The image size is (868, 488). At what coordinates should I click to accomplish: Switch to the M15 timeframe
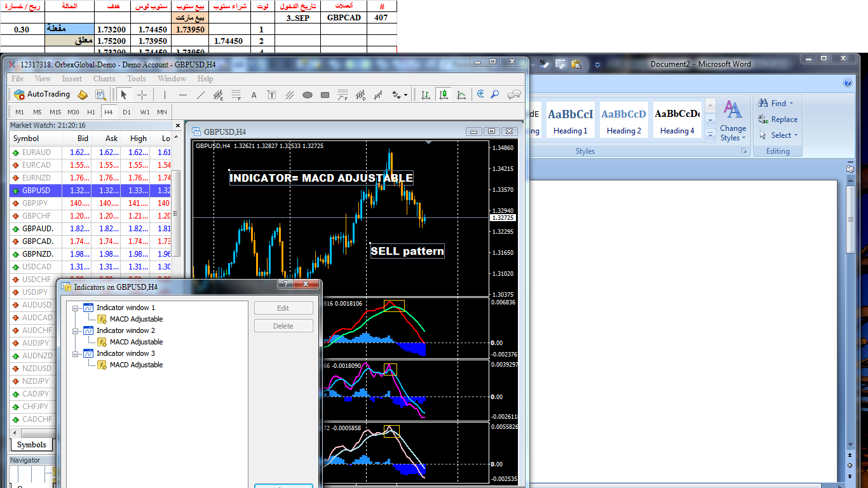tap(55, 112)
